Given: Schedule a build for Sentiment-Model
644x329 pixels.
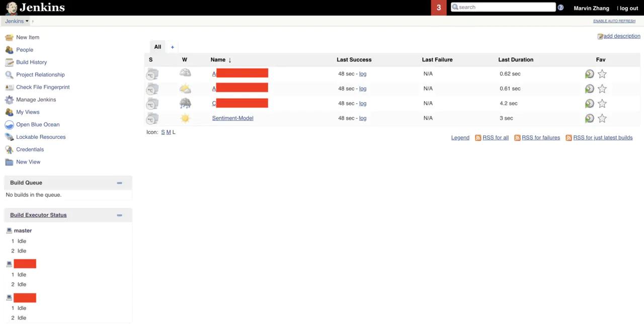Looking at the screenshot, I should coord(589,118).
